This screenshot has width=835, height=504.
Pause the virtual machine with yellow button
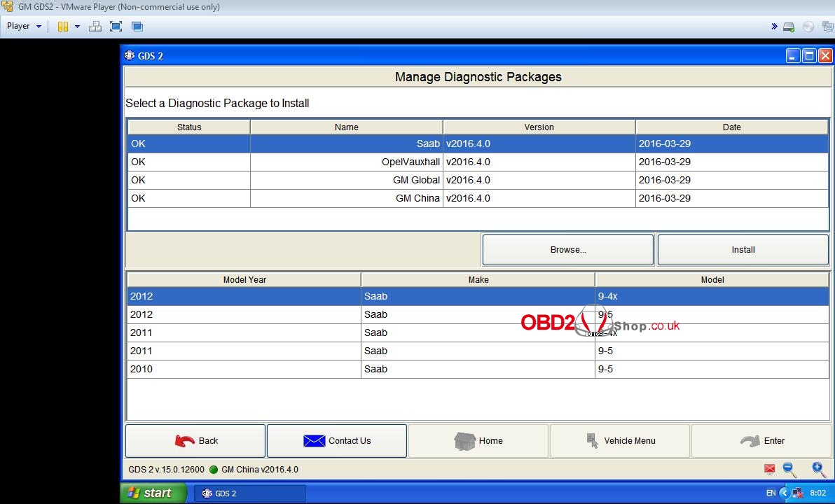(63, 27)
